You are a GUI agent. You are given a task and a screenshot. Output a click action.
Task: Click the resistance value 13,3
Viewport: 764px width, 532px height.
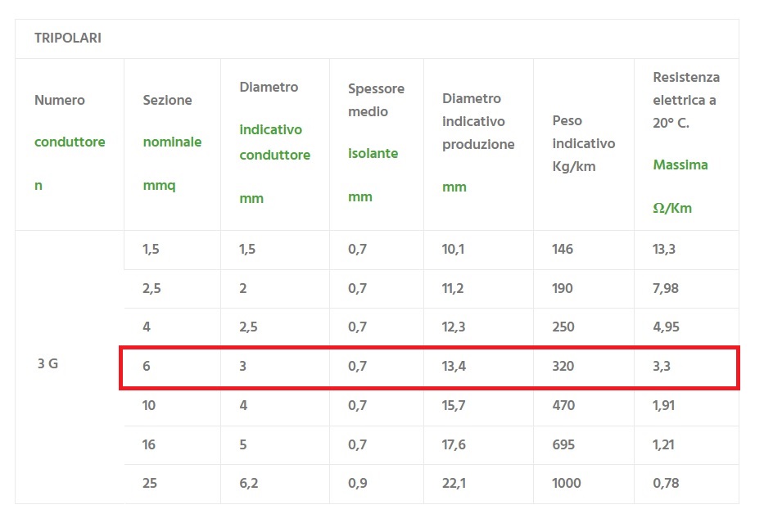[x=664, y=250]
